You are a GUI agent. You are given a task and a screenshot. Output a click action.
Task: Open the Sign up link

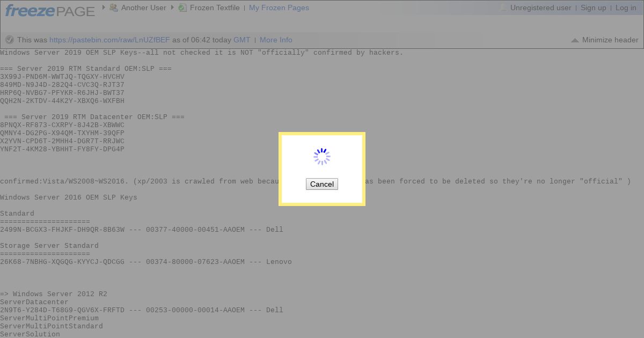click(594, 8)
